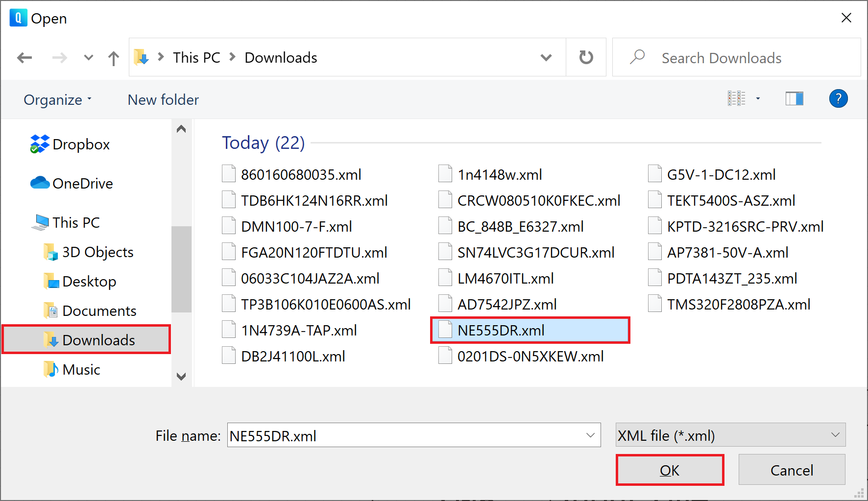This screenshot has height=501, width=868.
Task: Open the address bar history dropdown
Action: coord(546,57)
